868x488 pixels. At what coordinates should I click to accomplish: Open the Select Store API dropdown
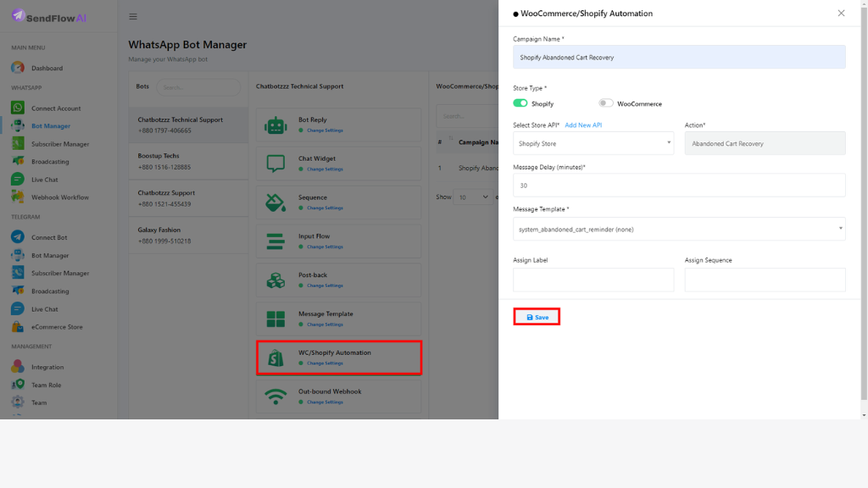(593, 143)
